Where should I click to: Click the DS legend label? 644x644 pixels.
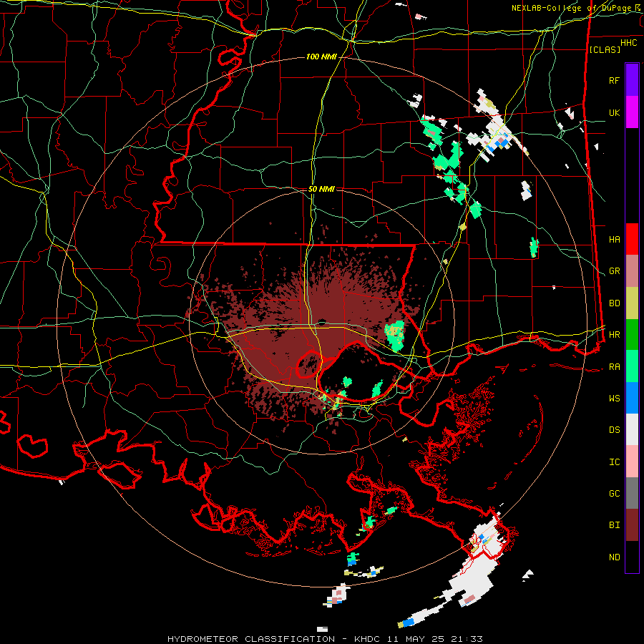pos(614,429)
